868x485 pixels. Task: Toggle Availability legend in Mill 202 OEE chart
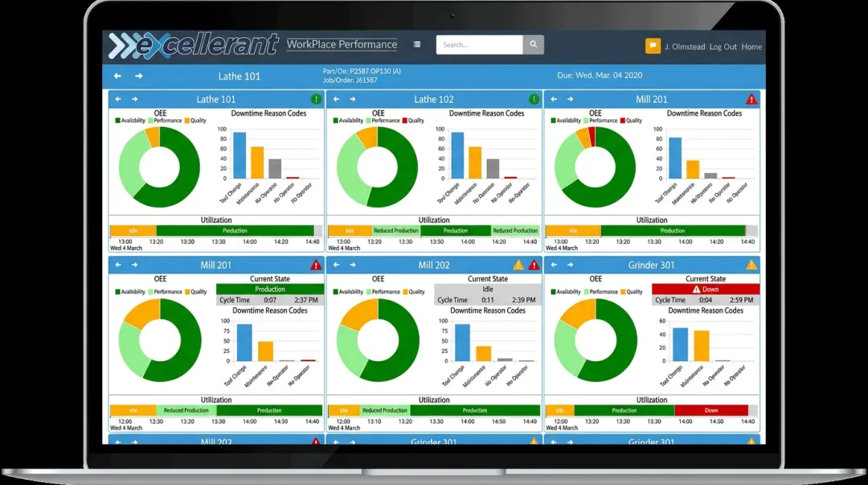pyautogui.click(x=348, y=292)
